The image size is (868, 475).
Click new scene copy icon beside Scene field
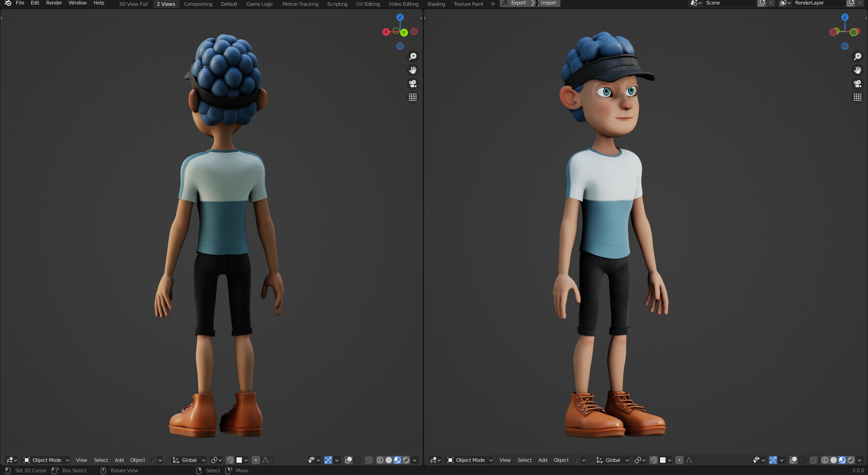coord(761,3)
